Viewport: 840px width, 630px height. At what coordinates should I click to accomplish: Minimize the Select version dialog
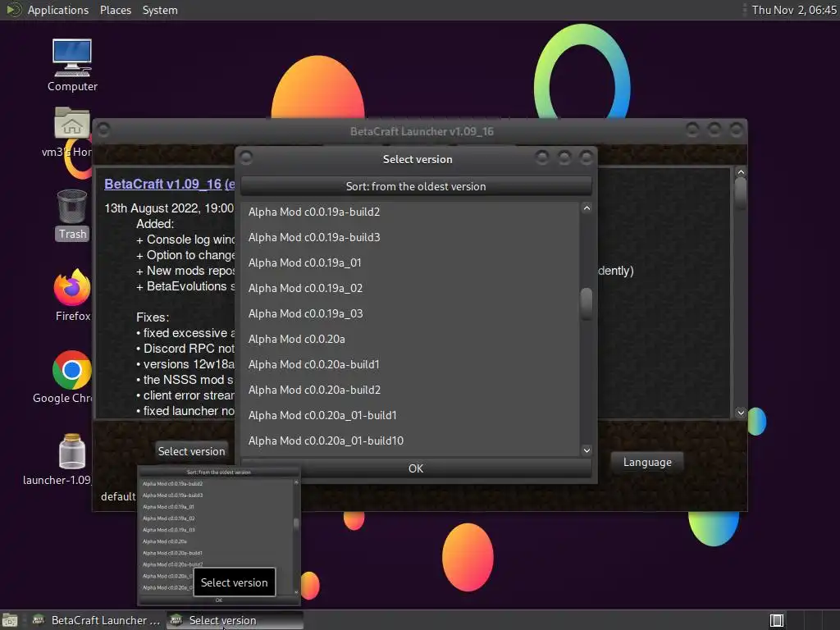click(x=542, y=157)
